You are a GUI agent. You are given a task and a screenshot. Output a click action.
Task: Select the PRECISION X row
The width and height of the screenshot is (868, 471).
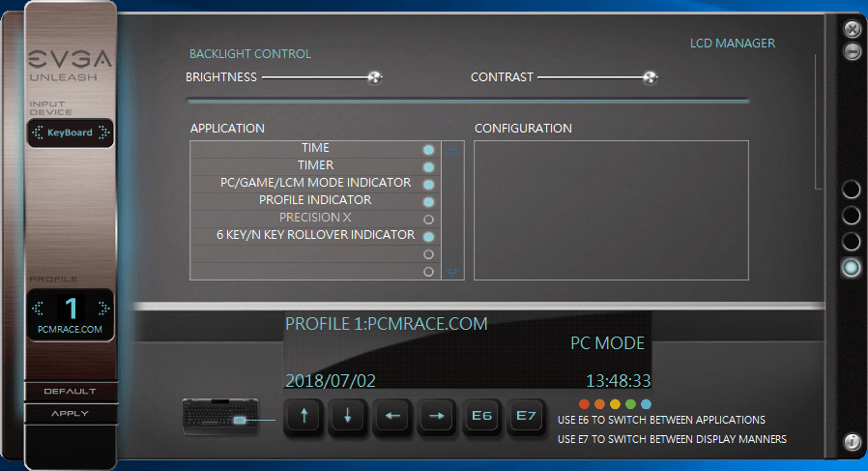pos(315,219)
